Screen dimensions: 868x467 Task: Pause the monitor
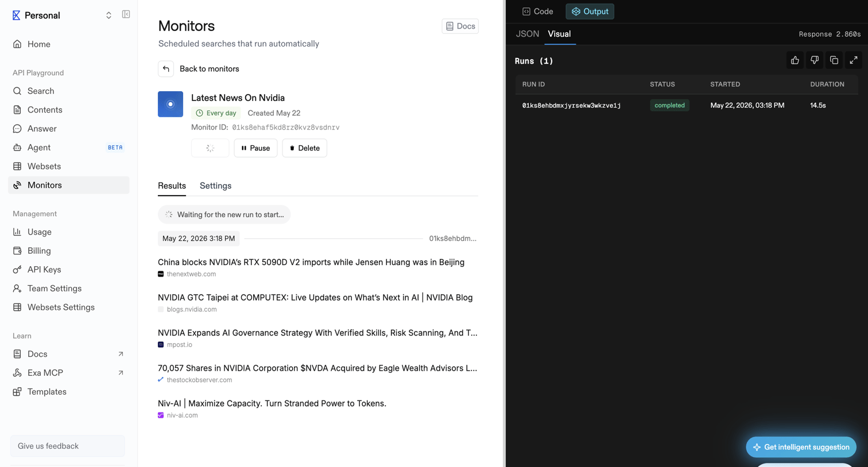[x=255, y=148]
